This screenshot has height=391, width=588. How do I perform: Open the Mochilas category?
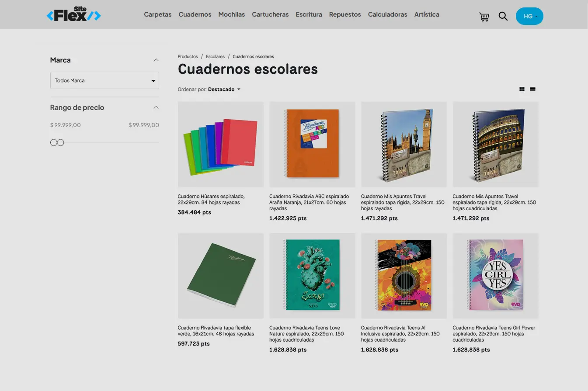231,14
